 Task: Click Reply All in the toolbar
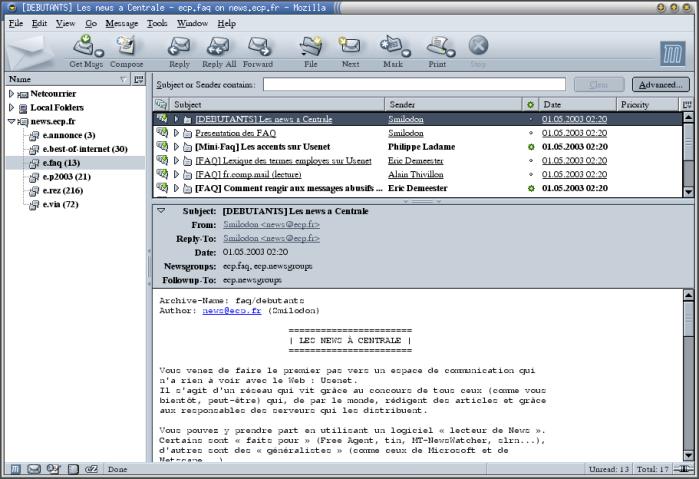point(219,48)
